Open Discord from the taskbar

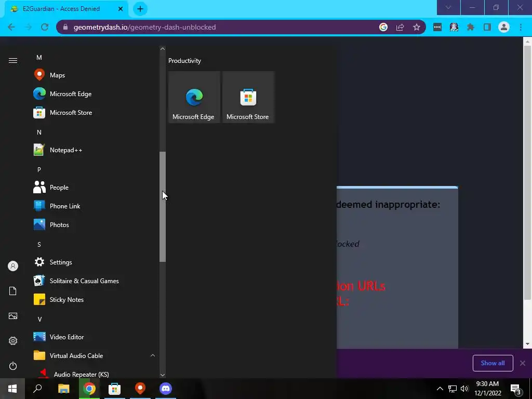click(166, 389)
